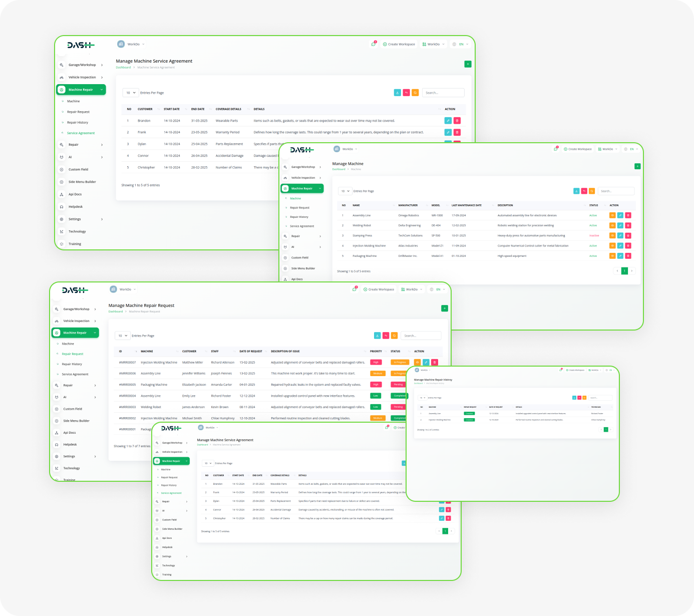Click pink reset icon in Repair Request window
Screen dimensions: 694x616
[386, 336]
